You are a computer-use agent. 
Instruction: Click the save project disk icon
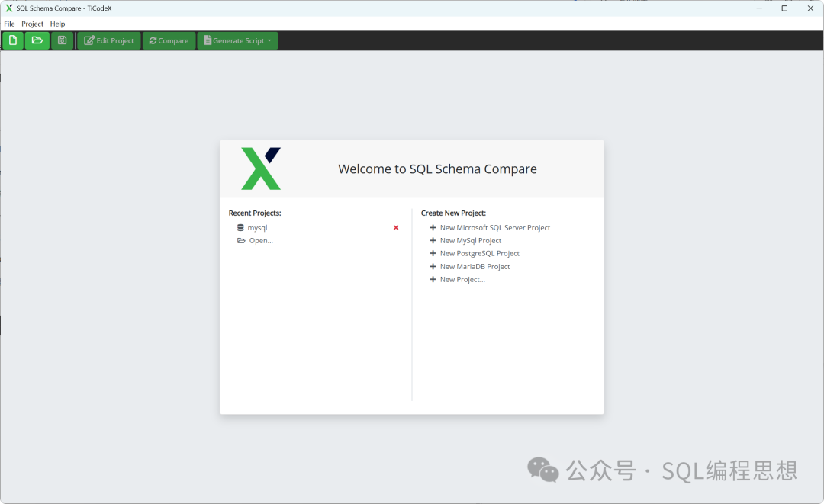(x=62, y=40)
